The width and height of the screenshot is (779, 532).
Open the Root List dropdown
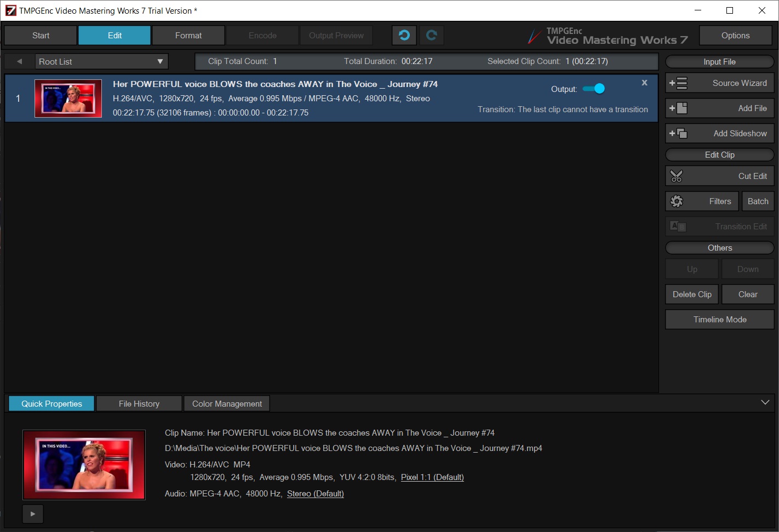101,61
